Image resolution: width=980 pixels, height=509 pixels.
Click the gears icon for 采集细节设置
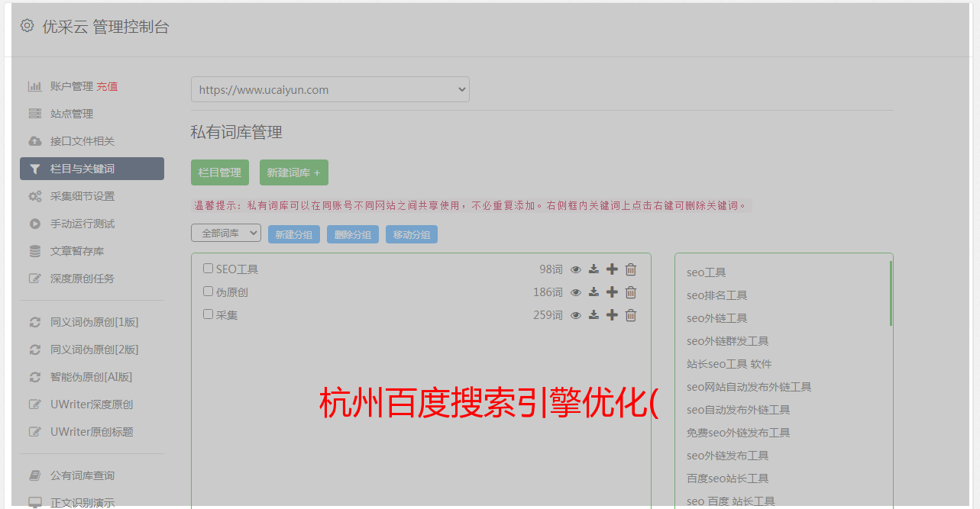coord(34,196)
